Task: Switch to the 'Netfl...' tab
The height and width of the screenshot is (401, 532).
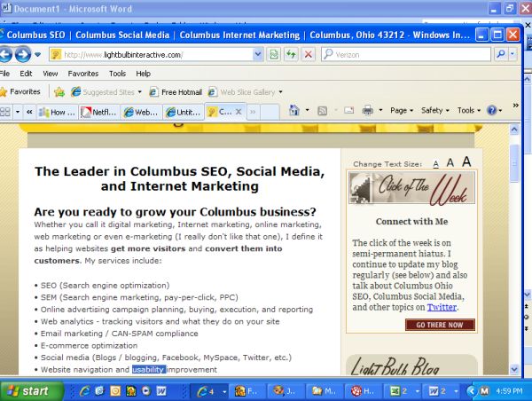Action: (99, 112)
